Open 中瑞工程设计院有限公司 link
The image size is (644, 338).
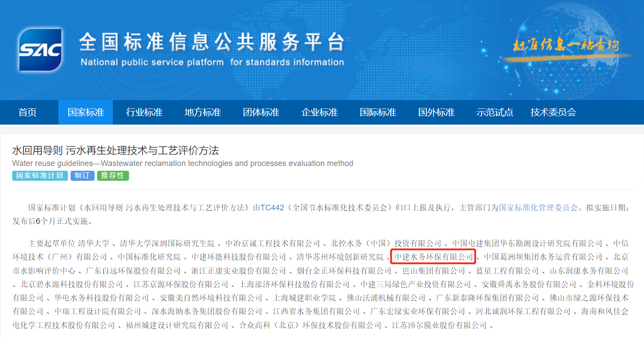[98, 312]
